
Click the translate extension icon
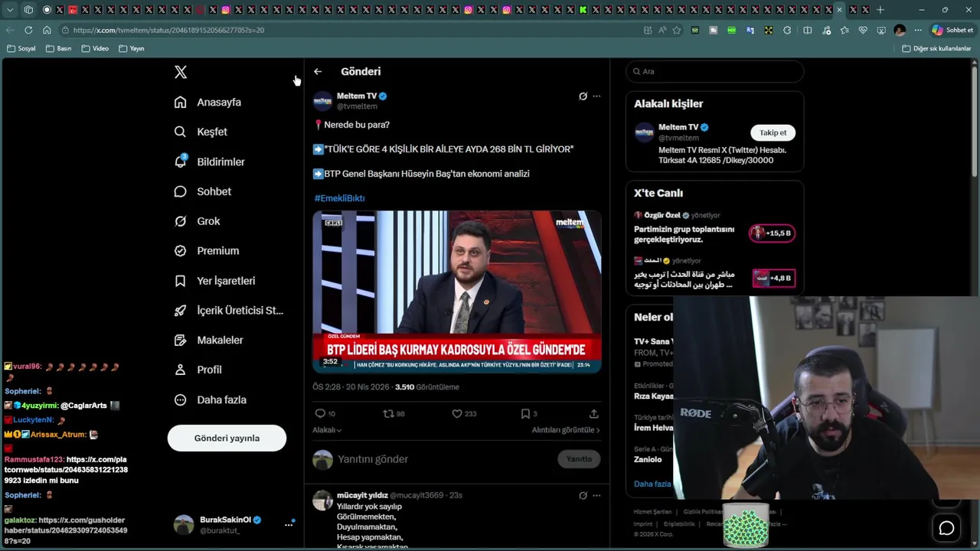click(750, 30)
